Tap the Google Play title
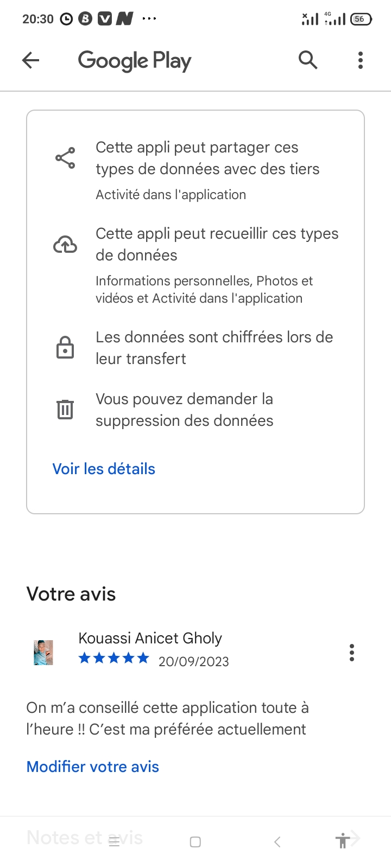 (x=135, y=61)
